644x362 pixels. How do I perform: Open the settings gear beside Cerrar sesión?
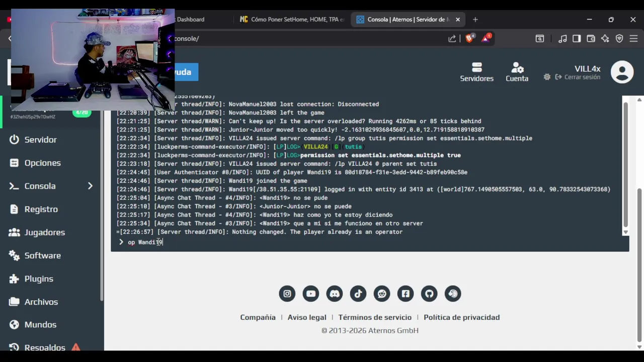[x=547, y=77]
